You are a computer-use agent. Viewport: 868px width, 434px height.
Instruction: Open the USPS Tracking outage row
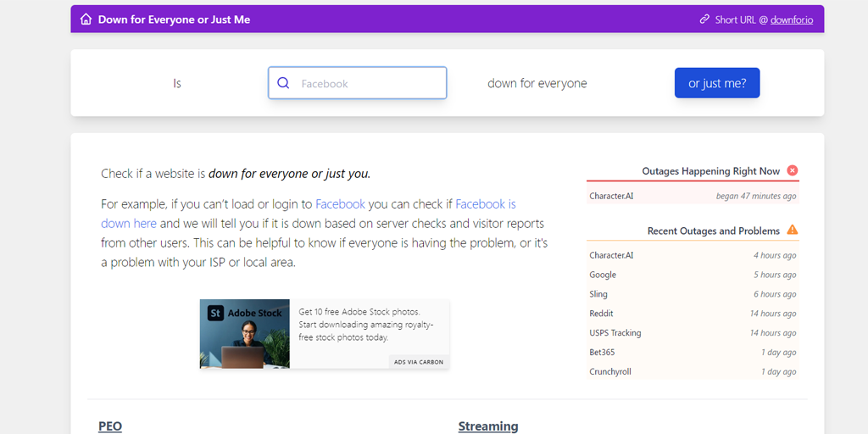coord(693,332)
